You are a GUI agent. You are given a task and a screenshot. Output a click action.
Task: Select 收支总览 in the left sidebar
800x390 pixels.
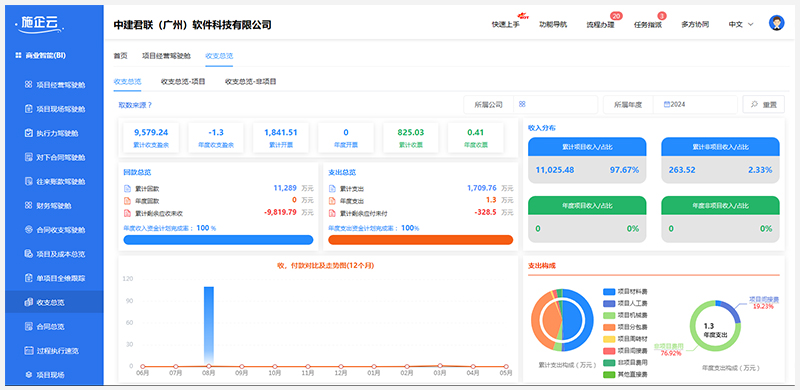click(54, 302)
